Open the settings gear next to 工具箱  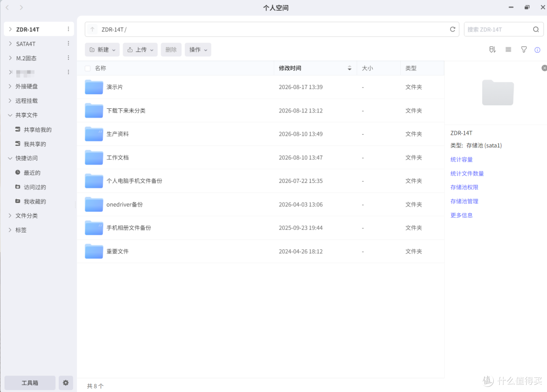pos(65,382)
